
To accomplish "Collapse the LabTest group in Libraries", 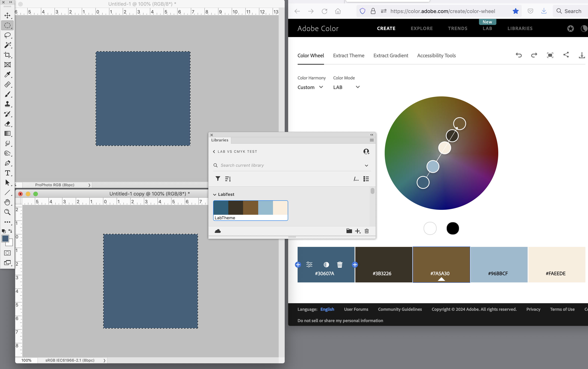I will click(x=215, y=194).
